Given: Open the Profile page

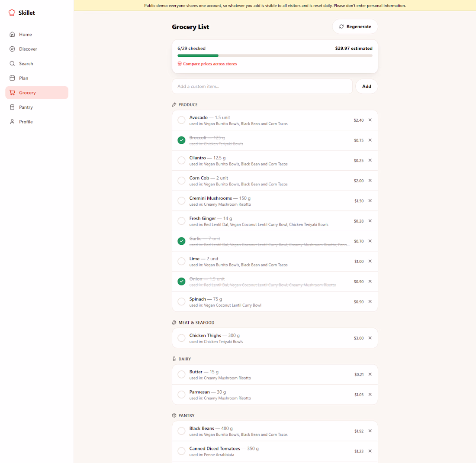Looking at the screenshot, I should (x=37, y=122).
